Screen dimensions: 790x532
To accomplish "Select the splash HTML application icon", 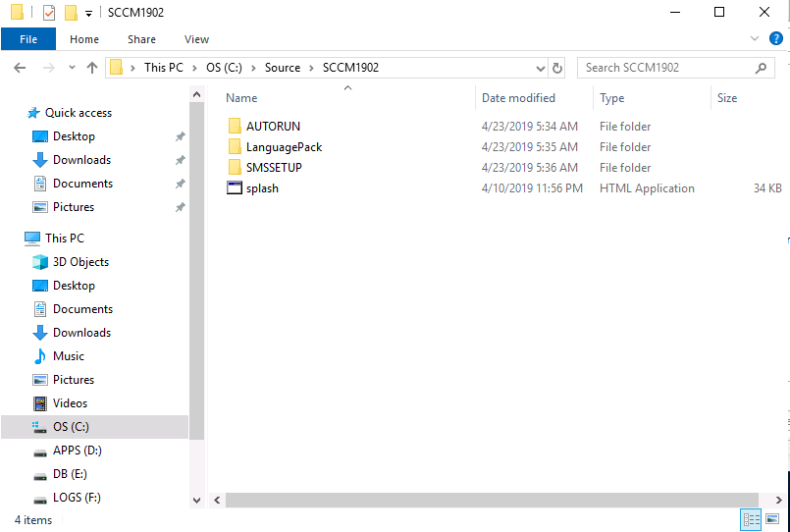I will (235, 187).
